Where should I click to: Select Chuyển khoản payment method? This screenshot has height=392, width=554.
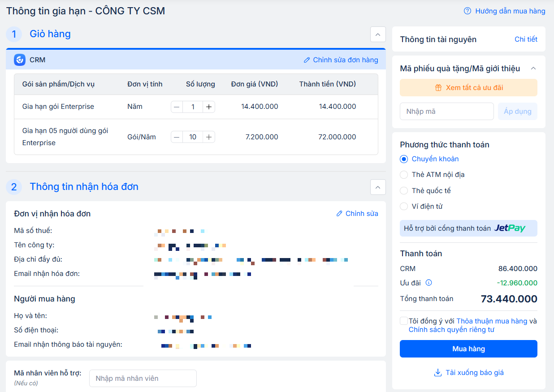pos(404,159)
